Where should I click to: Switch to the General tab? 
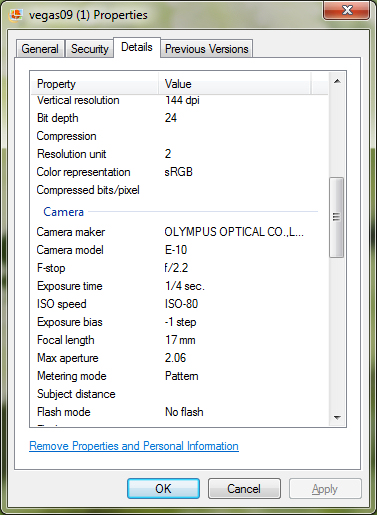point(40,49)
